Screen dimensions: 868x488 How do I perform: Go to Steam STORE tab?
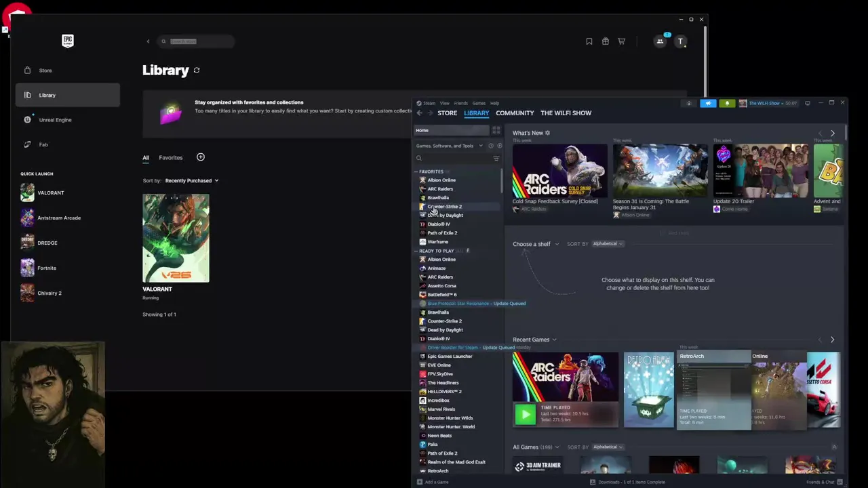pos(447,113)
